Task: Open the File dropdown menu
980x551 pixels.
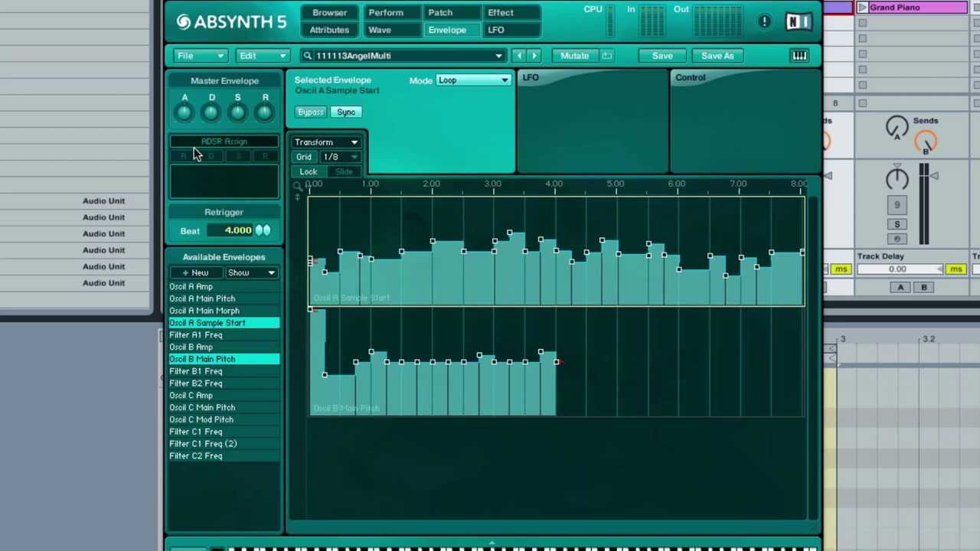Action: 200,55
